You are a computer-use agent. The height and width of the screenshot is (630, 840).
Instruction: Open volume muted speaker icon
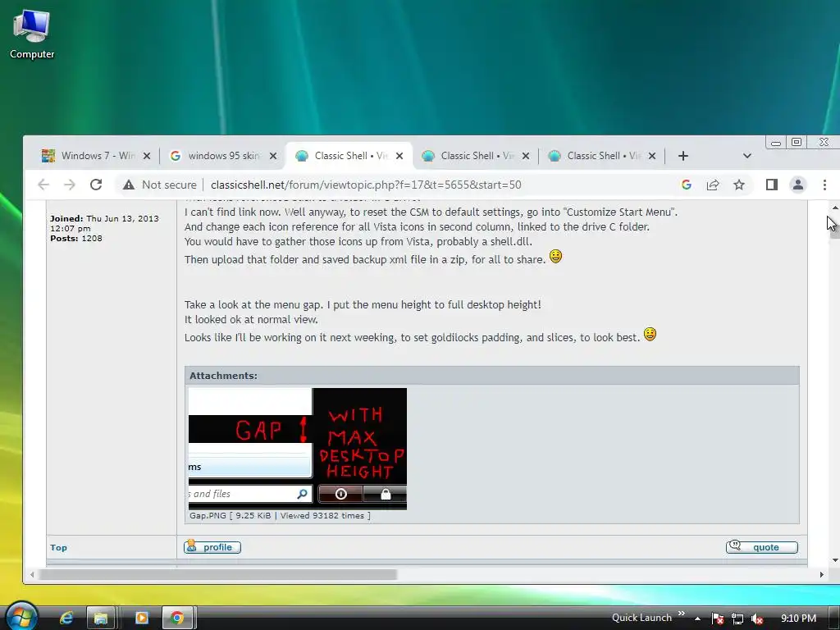tap(756, 619)
